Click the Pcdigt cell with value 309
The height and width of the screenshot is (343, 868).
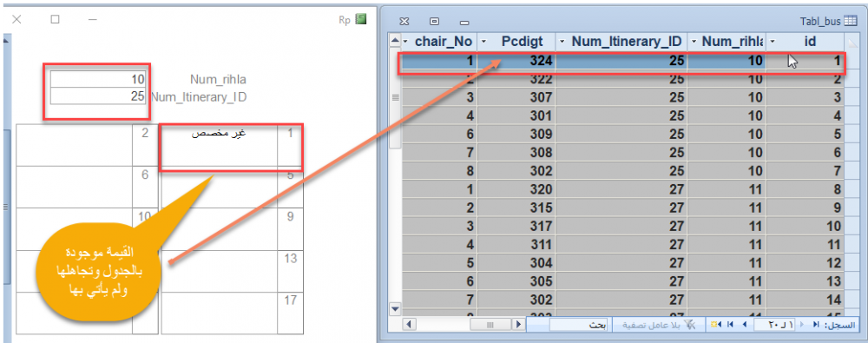tap(516, 135)
